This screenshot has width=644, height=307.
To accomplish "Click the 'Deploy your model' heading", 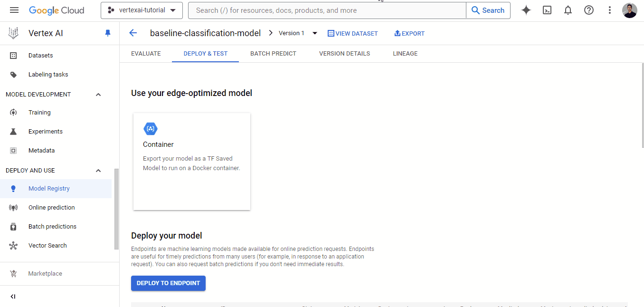I will [167, 236].
